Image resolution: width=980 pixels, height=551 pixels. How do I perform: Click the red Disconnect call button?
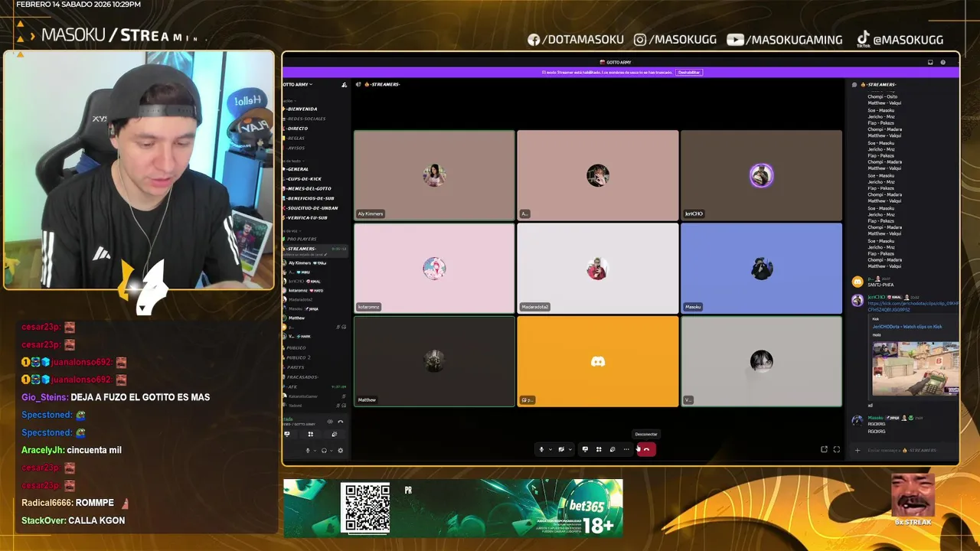646,449
